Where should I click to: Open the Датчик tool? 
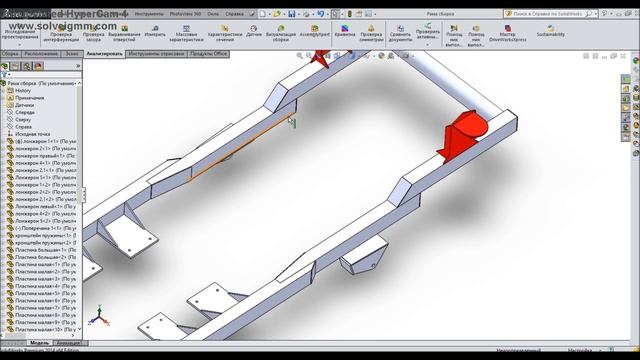(x=253, y=31)
